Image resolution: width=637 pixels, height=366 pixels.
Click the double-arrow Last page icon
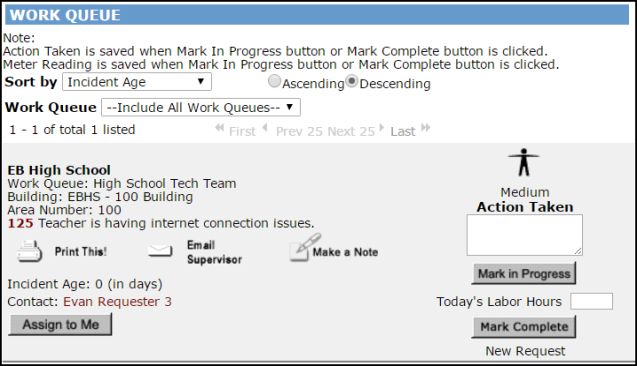425,128
